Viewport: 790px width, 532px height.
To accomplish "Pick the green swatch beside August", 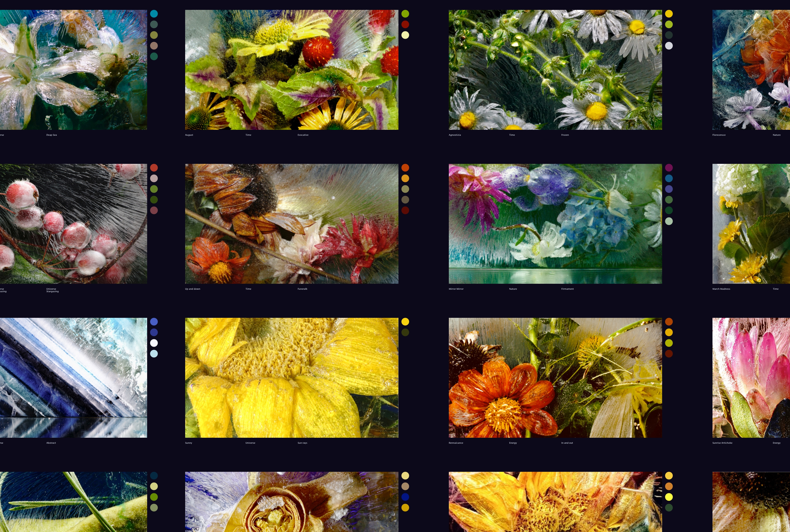I will tap(405, 14).
